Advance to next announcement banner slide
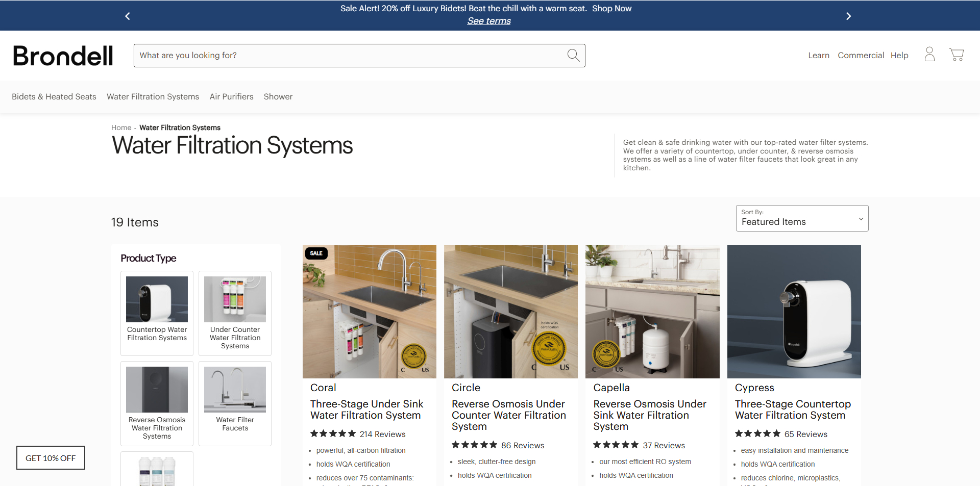 [x=848, y=16]
